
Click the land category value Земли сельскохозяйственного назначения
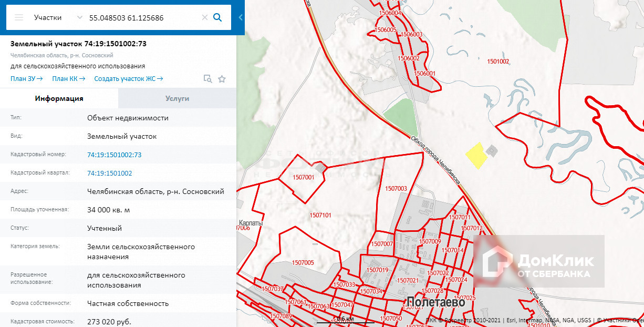click(141, 252)
